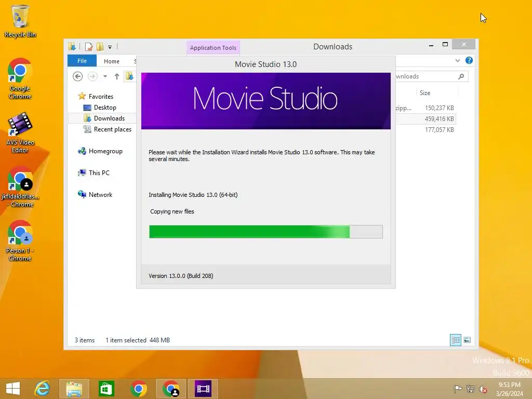Open the Person 1 - Chrome desktop shortcut
Screen dimensions: 532x399
point(20,241)
